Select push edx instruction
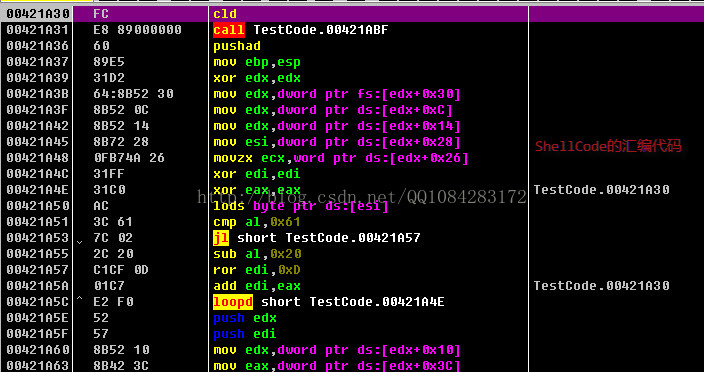The width and height of the screenshot is (704, 372). click(245, 318)
